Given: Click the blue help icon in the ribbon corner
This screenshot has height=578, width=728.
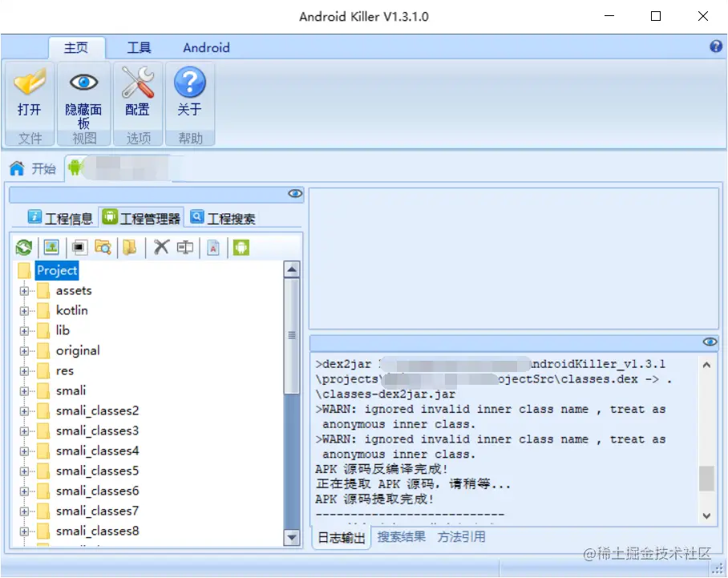Looking at the screenshot, I should 715,46.
